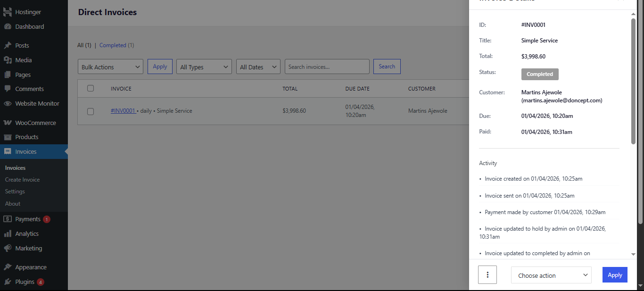Open Website Monitor via its eye icon
This screenshot has height=291, width=644.
click(x=7, y=103)
